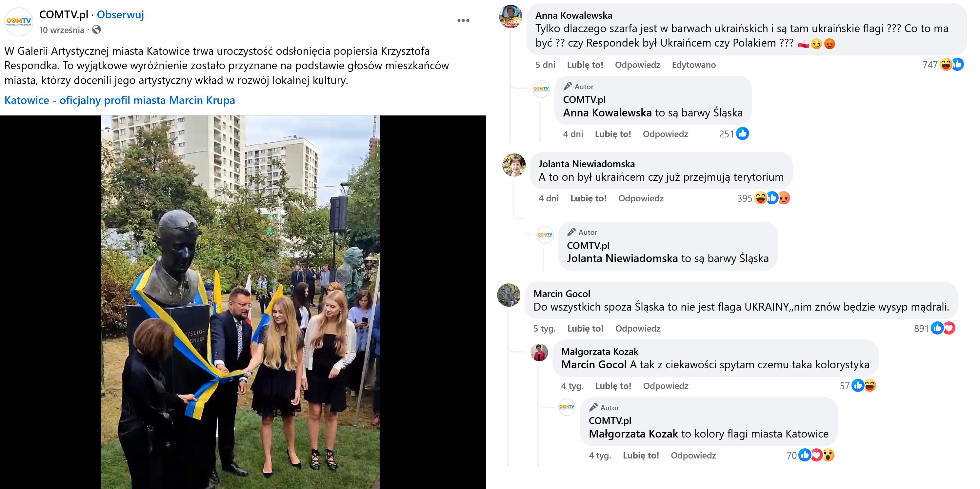Reply to Małgorzata Kozak's comment

click(665, 386)
